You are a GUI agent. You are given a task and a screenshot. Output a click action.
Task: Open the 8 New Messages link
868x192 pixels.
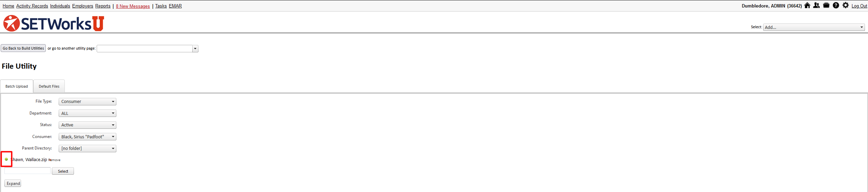(x=133, y=6)
